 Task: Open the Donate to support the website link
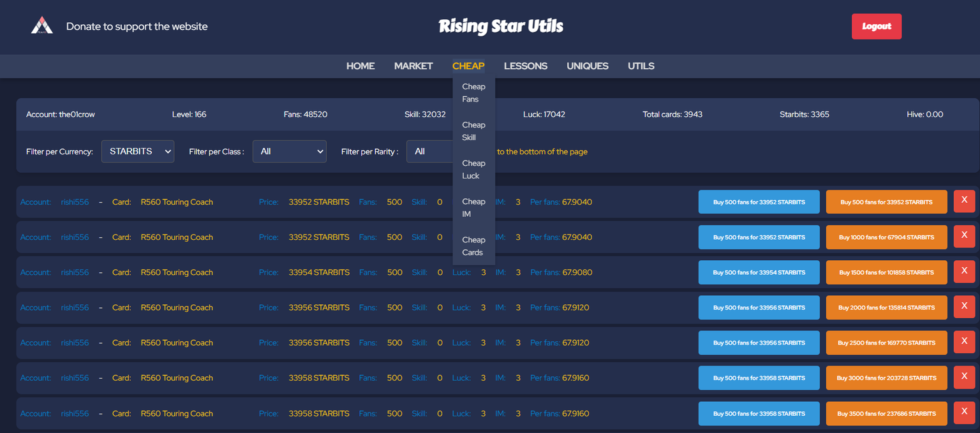point(137,27)
